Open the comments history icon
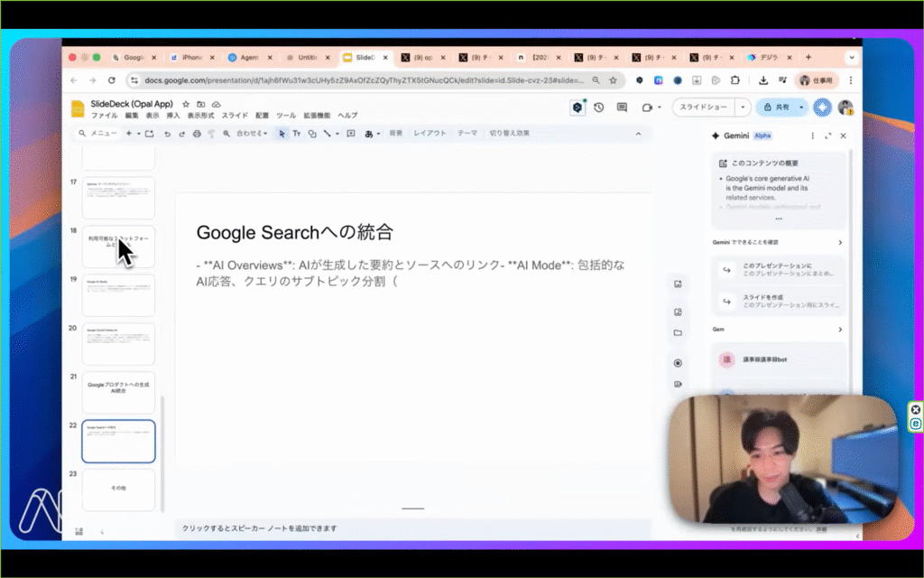Screen dimensions: 924x578 tap(623, 107)
